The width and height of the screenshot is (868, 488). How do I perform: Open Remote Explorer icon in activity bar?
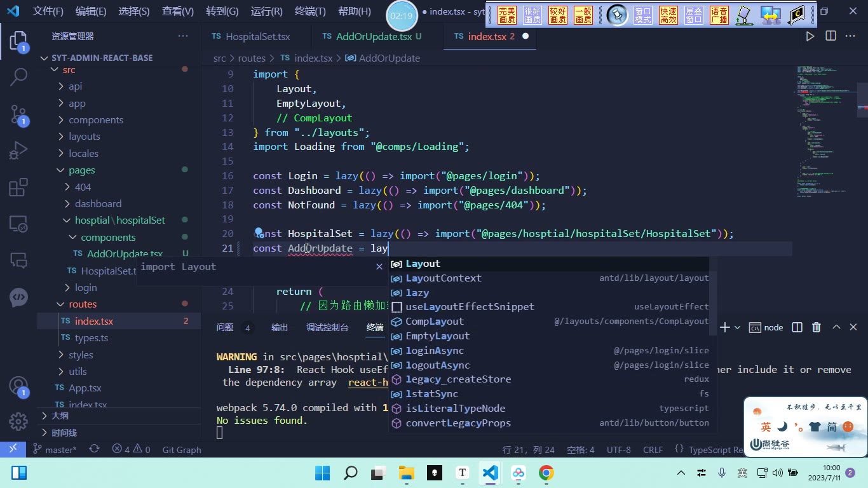(18, 224)
